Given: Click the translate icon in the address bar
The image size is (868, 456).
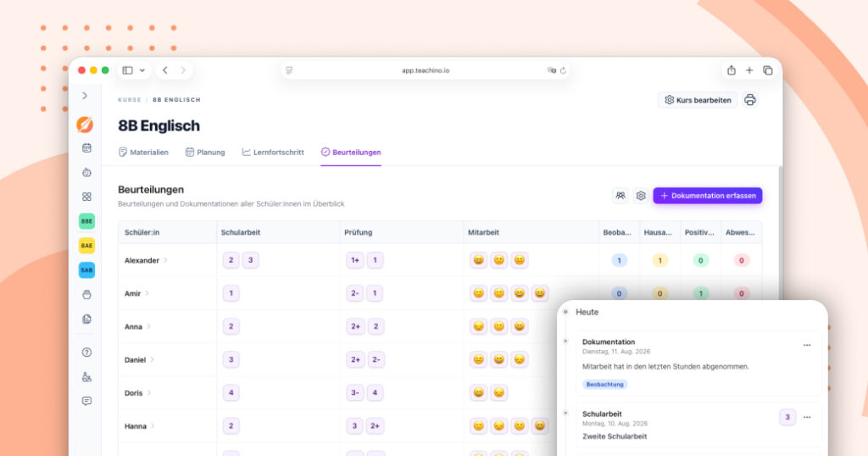Looking at the screenshot, I should [x=551, y=70].
